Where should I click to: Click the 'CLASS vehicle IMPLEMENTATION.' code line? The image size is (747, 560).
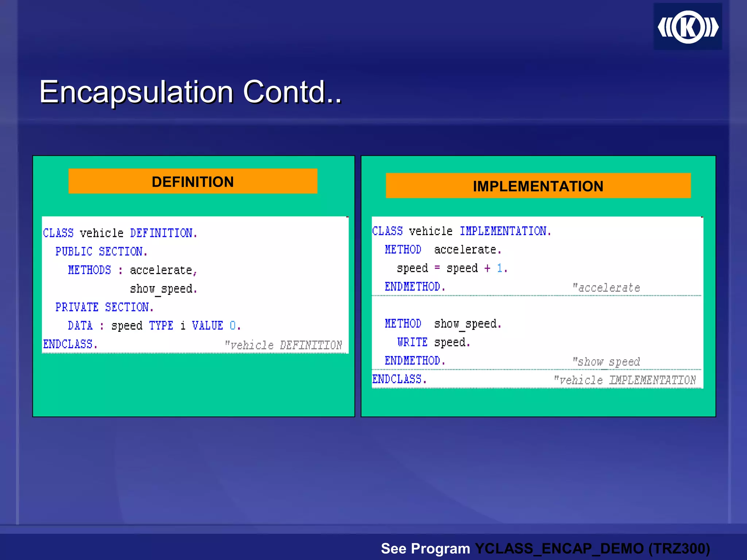(461, 231)
